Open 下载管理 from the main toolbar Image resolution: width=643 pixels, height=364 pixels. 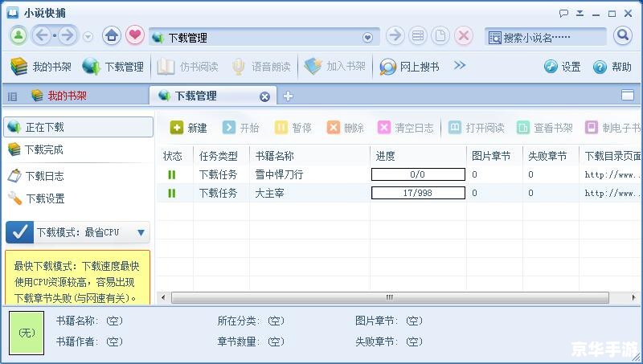[x=113, y=67]
